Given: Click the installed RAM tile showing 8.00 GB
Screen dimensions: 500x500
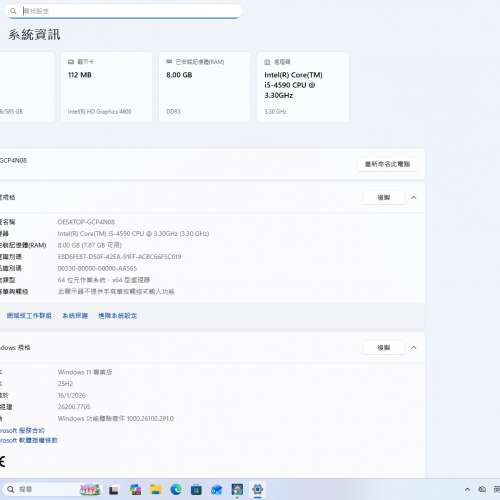Looking at the screenshot, I should (x=204, y=87).
